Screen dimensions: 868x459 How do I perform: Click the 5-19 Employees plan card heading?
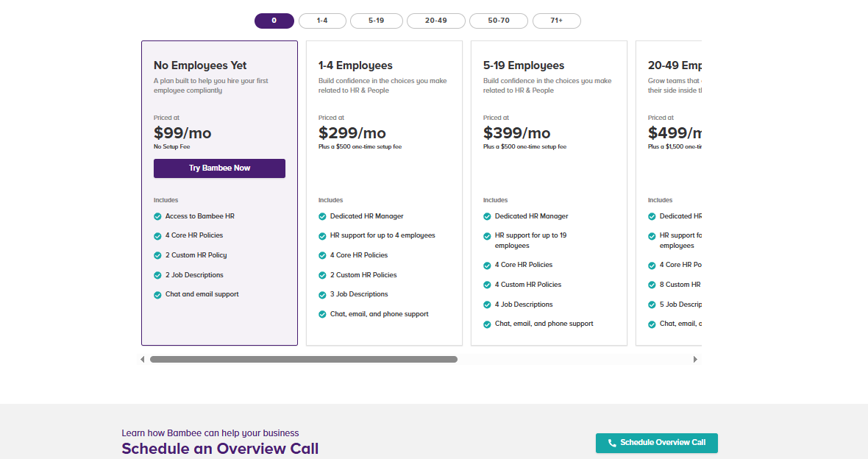524,65
